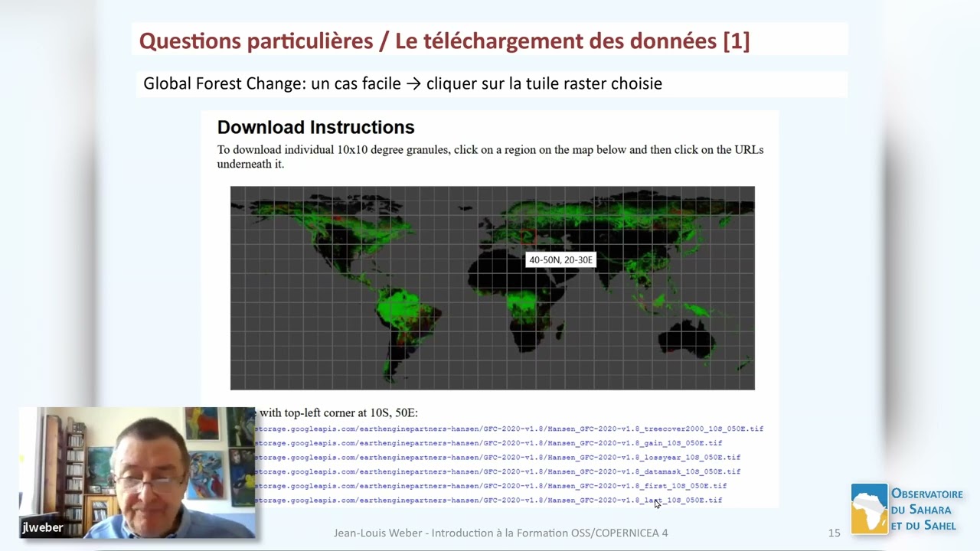Click the slide number 15
This screenshot has width=980, height=551.
834,533
